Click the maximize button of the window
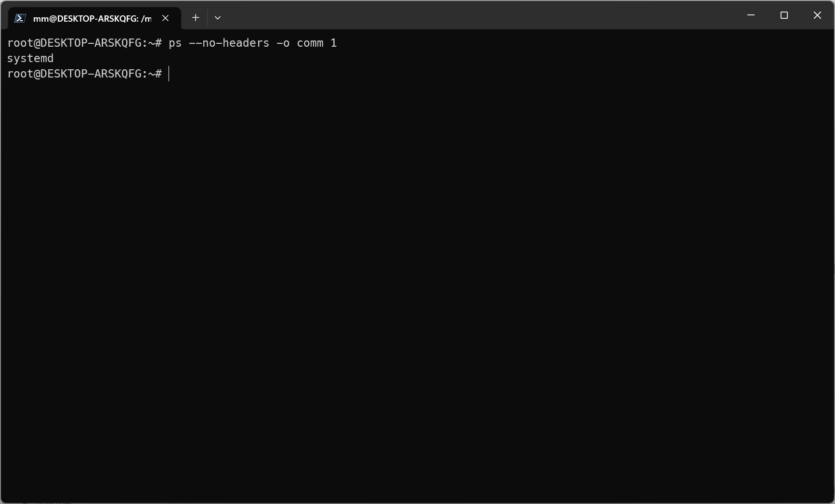Viewport: 835px width, 504px height. (x=784, y=15)
